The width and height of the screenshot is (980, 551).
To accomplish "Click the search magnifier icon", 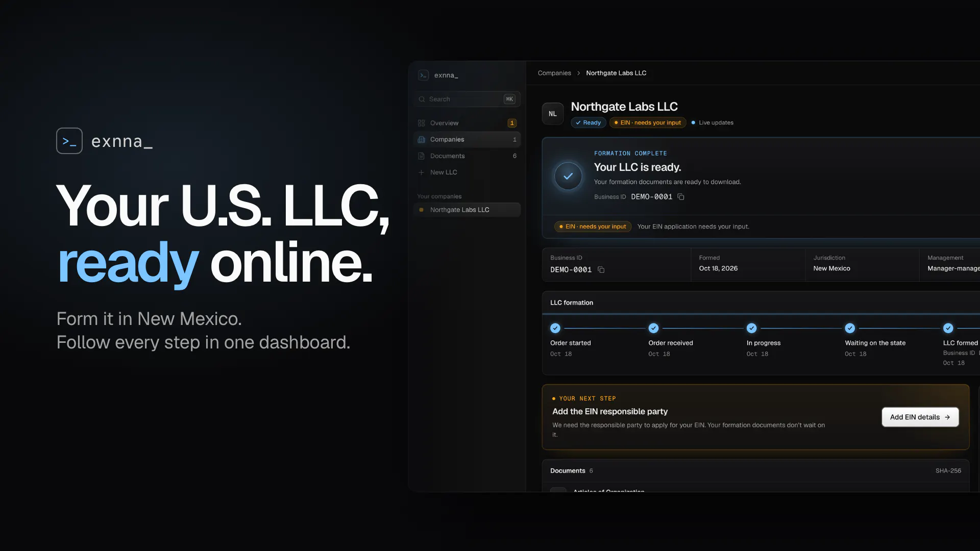I will [422, 99].
